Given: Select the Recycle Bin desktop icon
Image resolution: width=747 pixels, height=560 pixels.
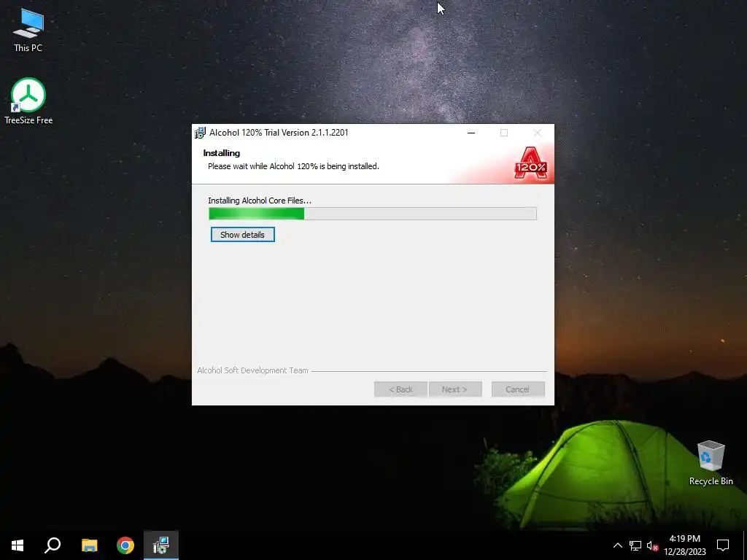Looking at the screenshot, I should coord(711,463).
